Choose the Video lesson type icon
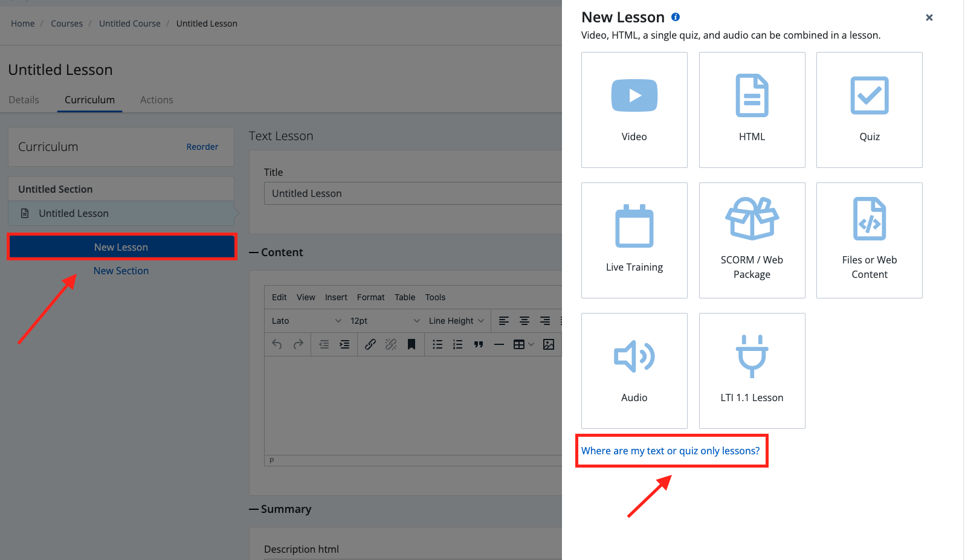 coord(634,95)
